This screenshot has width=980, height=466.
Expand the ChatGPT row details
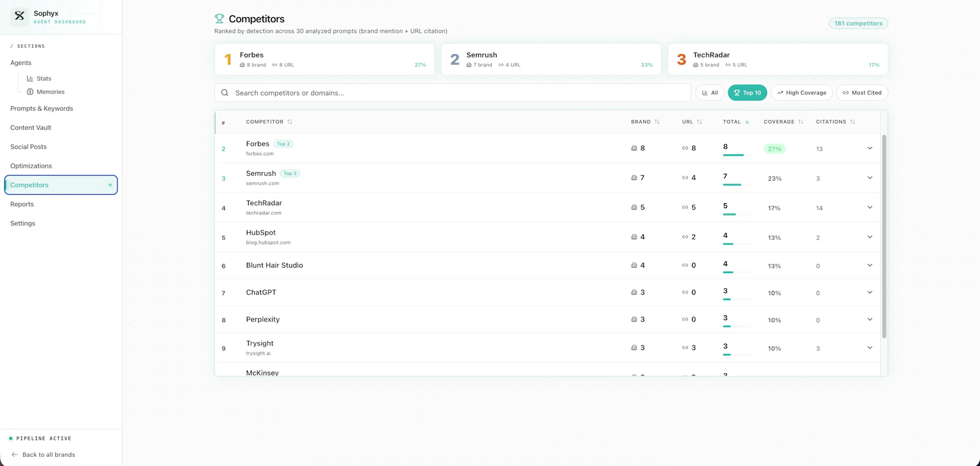pos(870,292)
